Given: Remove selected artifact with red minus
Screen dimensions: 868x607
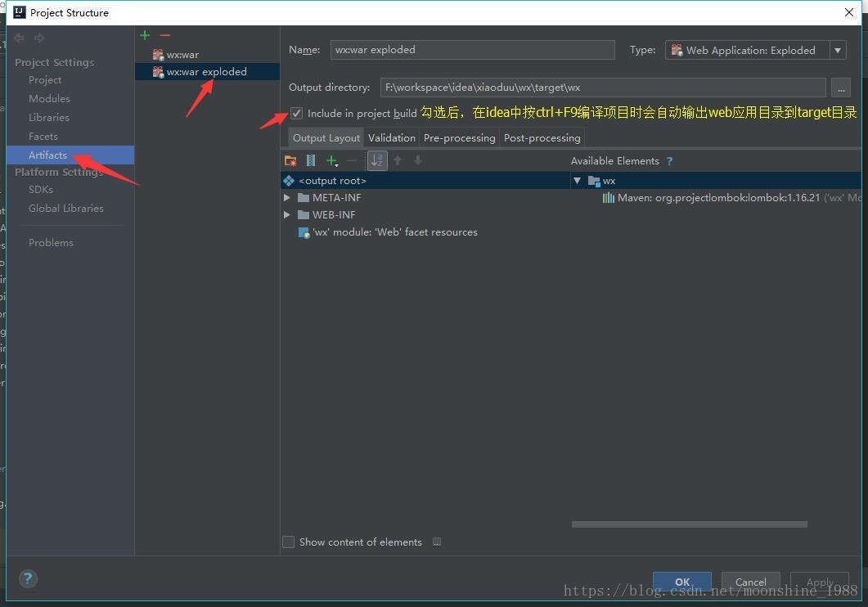Looking at the screenshot, I should click(x=165, y=35).
